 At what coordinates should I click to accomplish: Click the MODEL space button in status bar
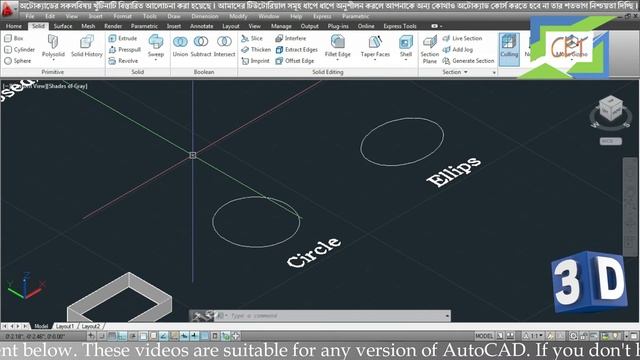pyautogui.click(x=484, y=336)
